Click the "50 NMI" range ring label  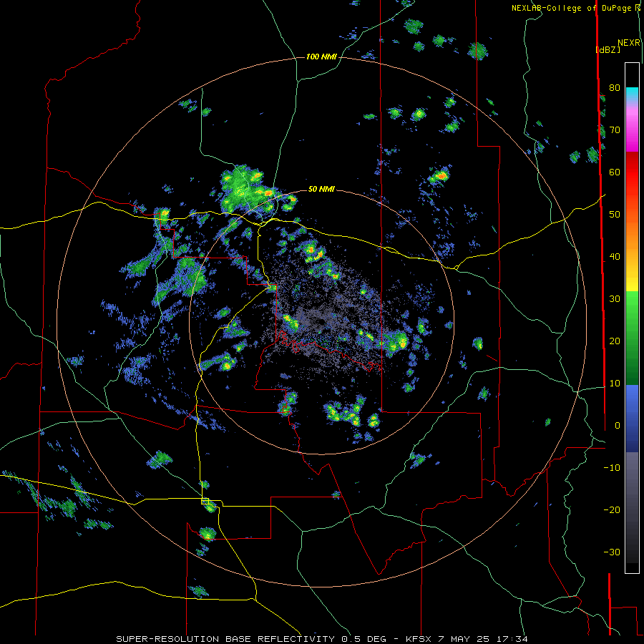(321, 190)
